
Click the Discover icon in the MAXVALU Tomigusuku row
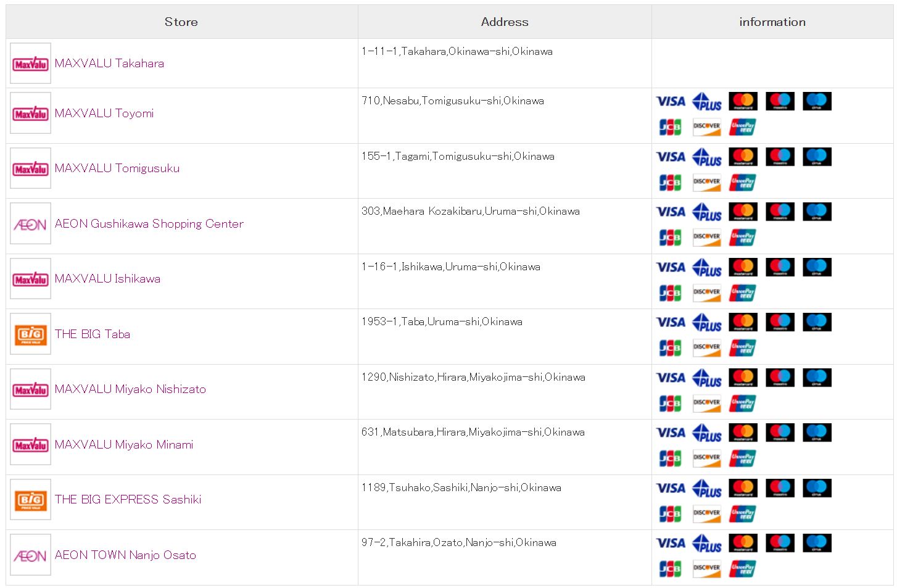707,182
